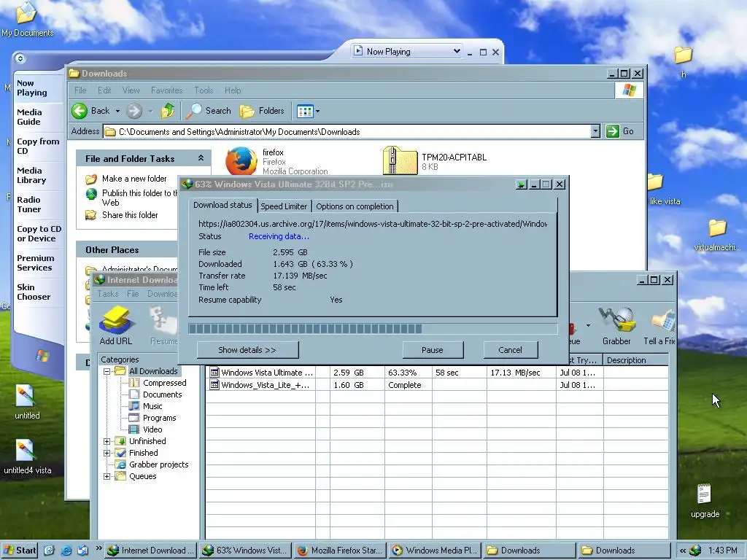Click the Resume icon in IDM toolbar
The width and height of the screenshot is (747, 560).
pyautogui.click(x=164, y=320)
